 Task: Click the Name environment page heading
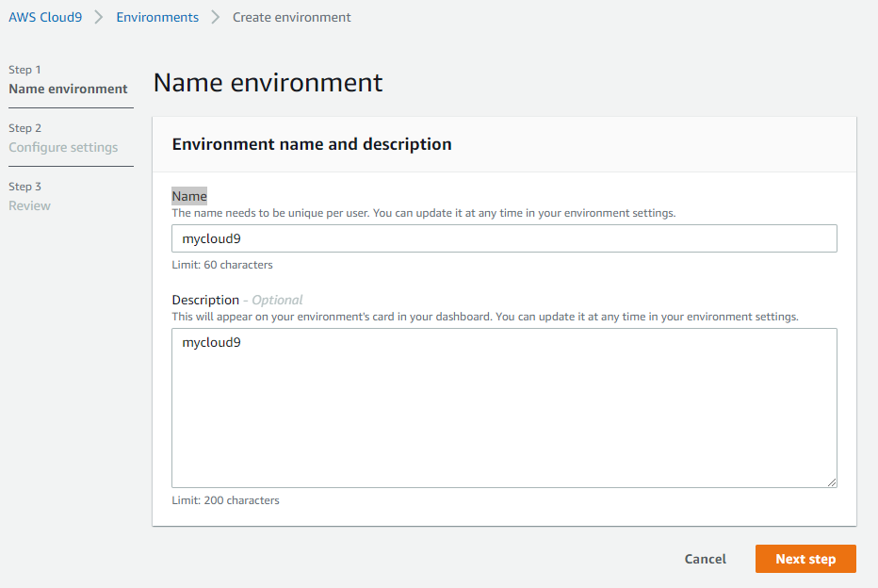pyautogui.click(x=268, y=83)
